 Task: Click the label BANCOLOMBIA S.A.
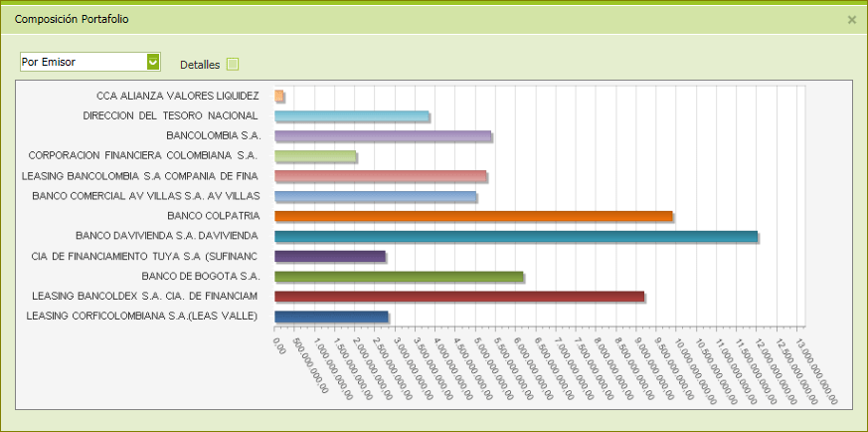[213, 135]
